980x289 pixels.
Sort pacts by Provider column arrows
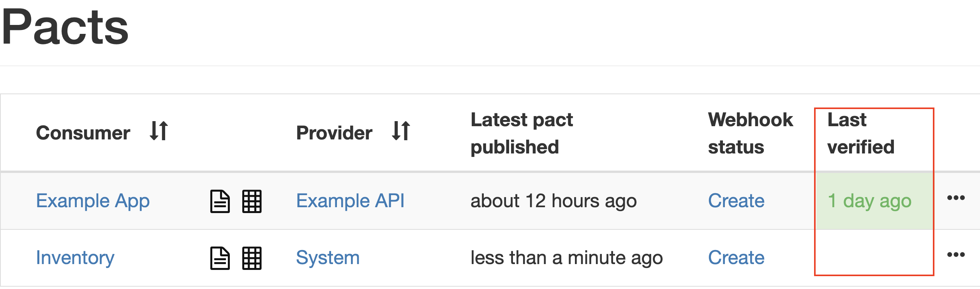(401, 131)
